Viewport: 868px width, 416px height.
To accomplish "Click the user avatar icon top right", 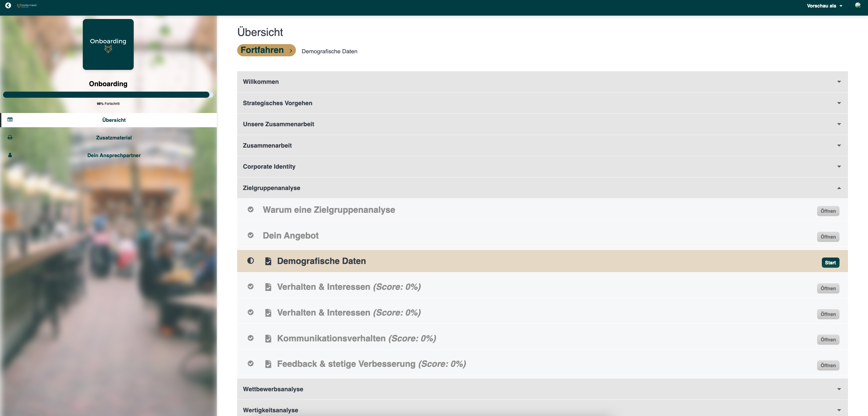I will click(857, 5).
